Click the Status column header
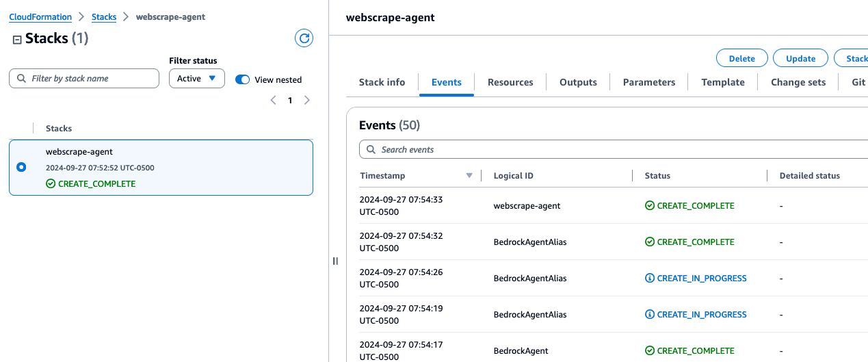This screenshot has width=868, height=362. tap(657, 176)
